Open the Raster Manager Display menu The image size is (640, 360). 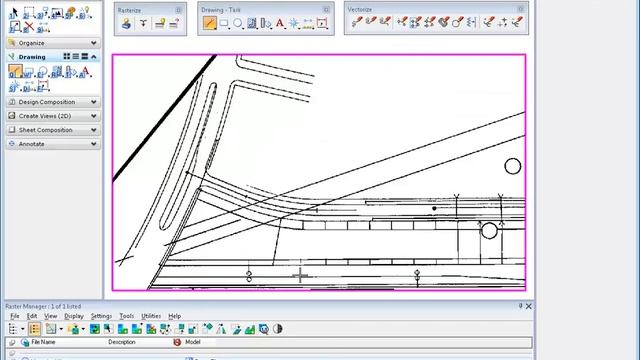74,316
